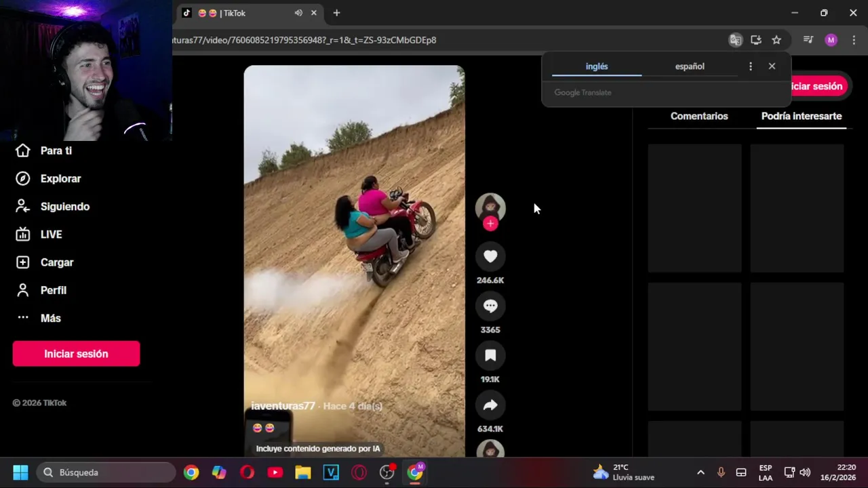
Task: Open Chrome media control icon
Action: 808,40
